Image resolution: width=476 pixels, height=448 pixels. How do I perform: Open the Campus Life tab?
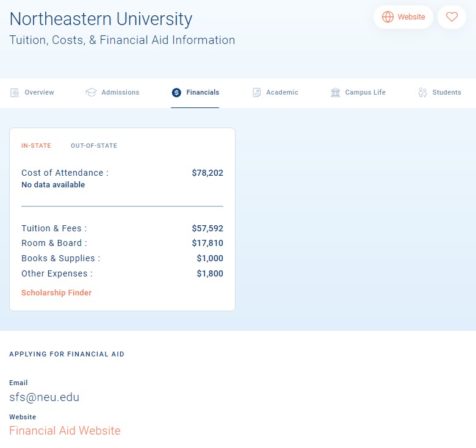[x=358, y=92]
